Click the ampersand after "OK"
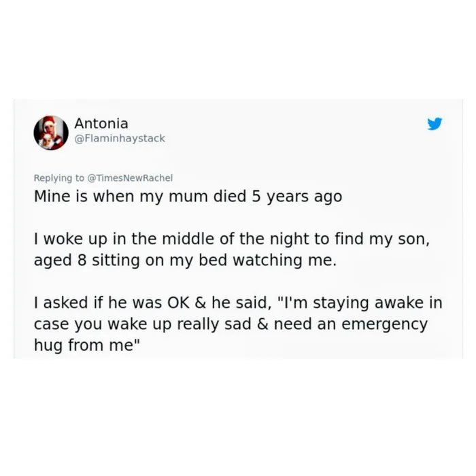The image size is (476, 476). coord(201,303)
